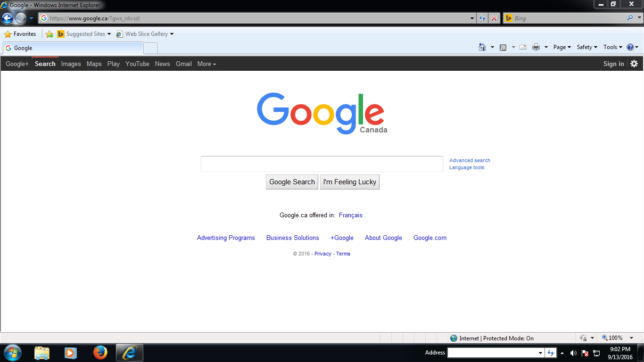Screen dimensions: 644x362
Task: Open the Page menu
Action: click(562, 47)
